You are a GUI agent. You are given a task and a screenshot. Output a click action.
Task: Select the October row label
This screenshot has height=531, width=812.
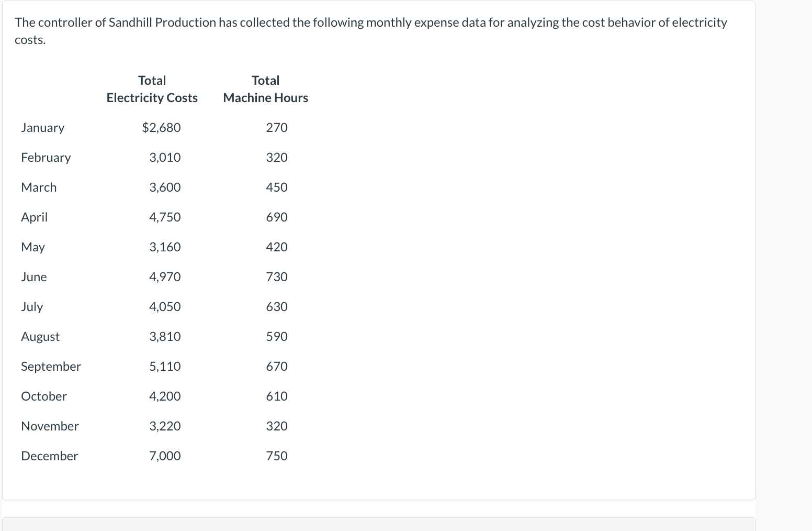click(x=44, y=396)
